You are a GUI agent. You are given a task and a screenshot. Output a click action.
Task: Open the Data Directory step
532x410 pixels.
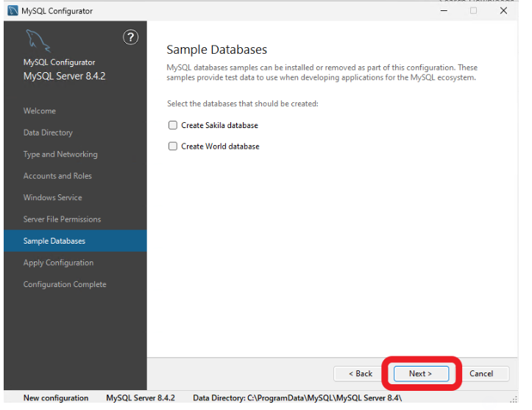coord(48,132)
